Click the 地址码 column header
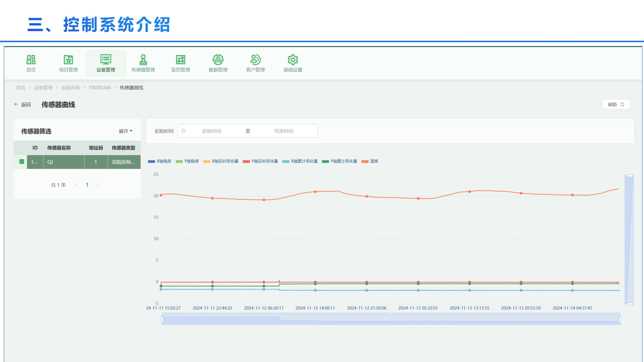 click(x=96, y=148)
